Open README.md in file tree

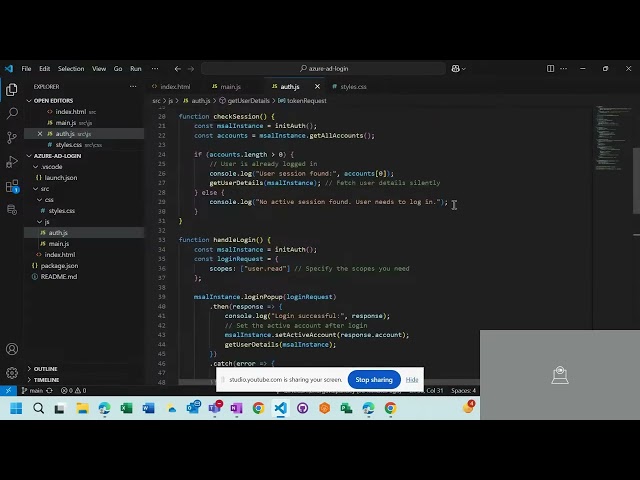coord(58,277)
